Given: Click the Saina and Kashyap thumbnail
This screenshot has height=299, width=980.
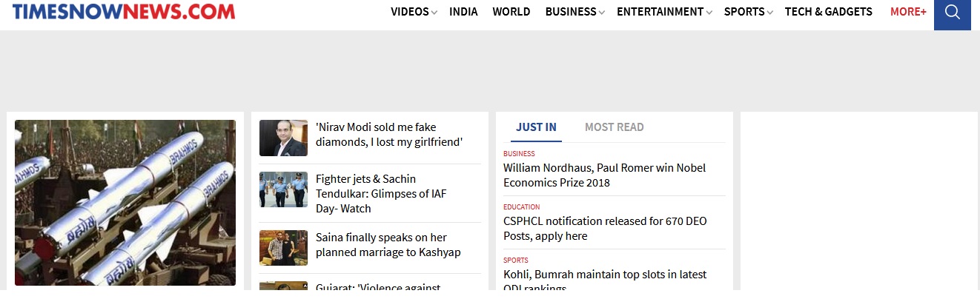Looking at the screenshot, I should point(283,247).
